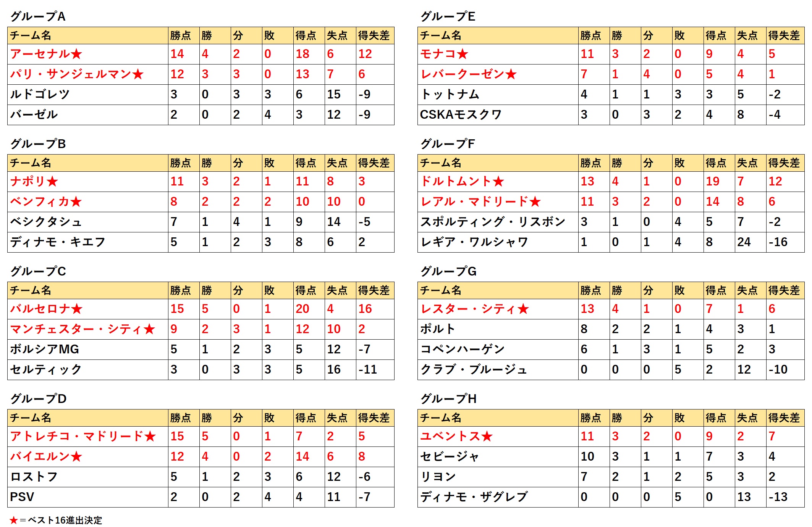
Task: Select the PSV team cell
Action: point(88,497)
